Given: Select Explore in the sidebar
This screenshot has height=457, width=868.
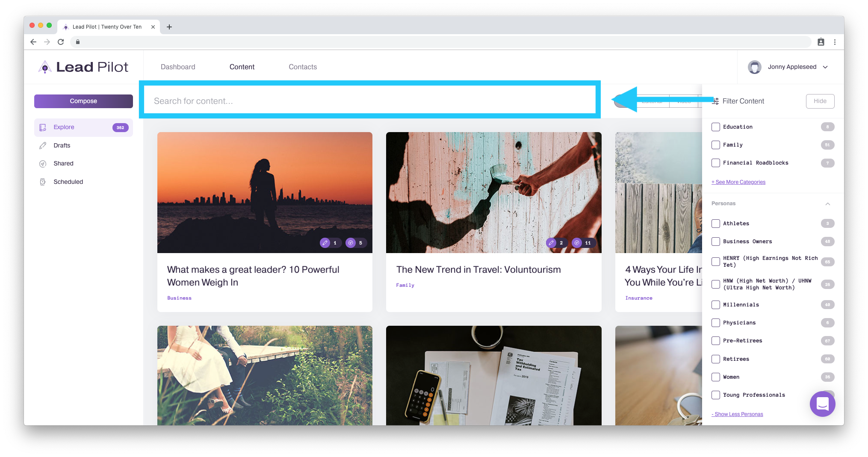Looking at the screenshot, I should (x=83, y=127).
